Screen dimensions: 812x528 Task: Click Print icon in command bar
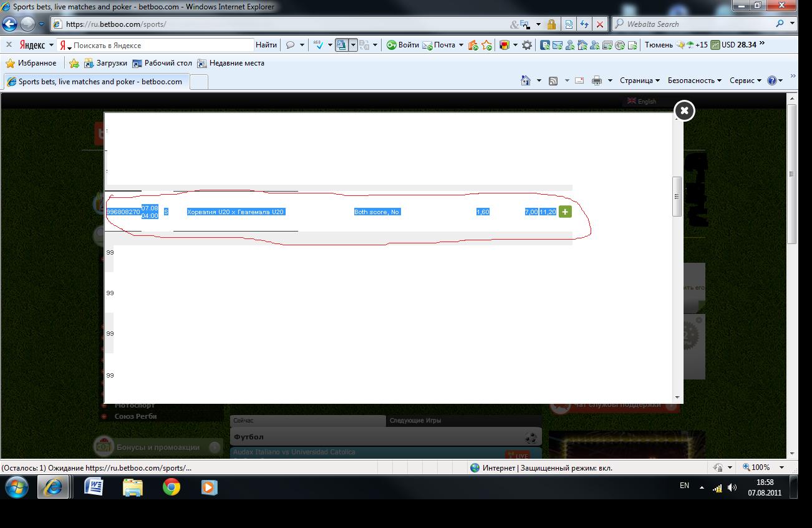(597, 81)
